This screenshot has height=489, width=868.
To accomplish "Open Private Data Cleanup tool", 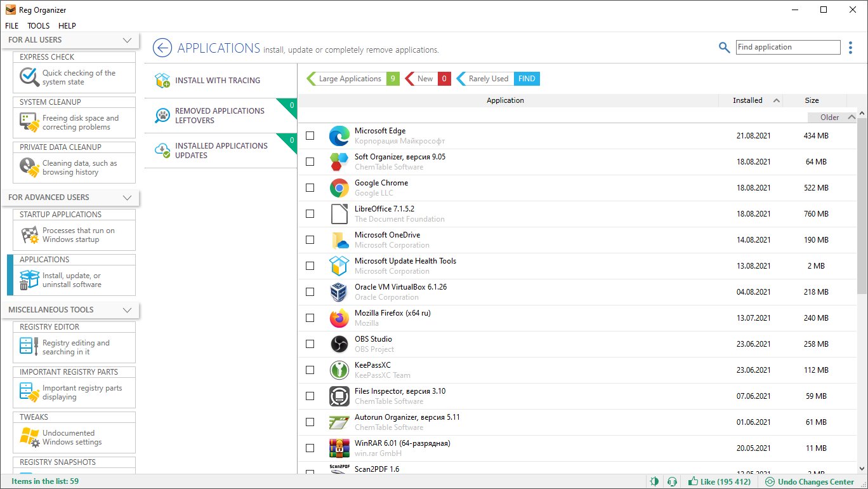I will [74, 166].
